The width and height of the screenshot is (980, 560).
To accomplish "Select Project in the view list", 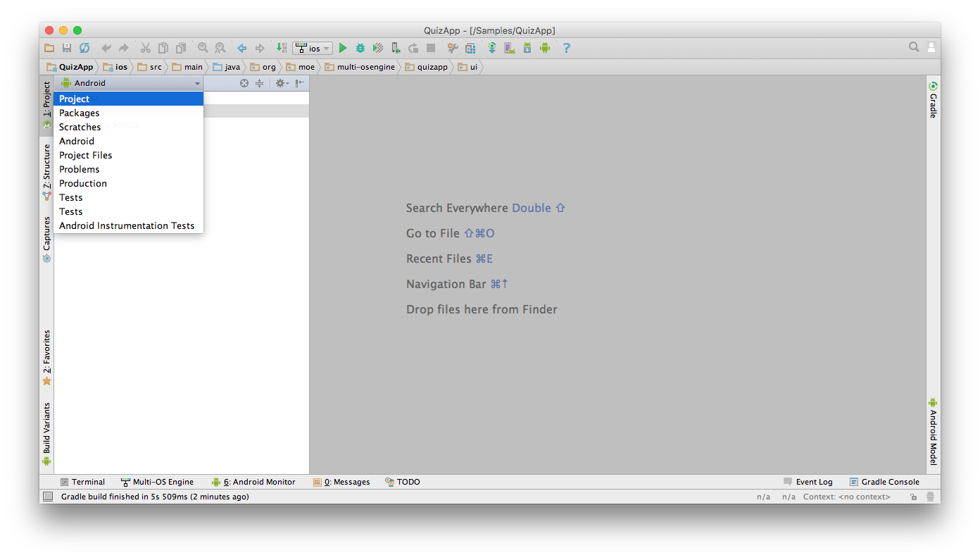I will tap(129, 99).
